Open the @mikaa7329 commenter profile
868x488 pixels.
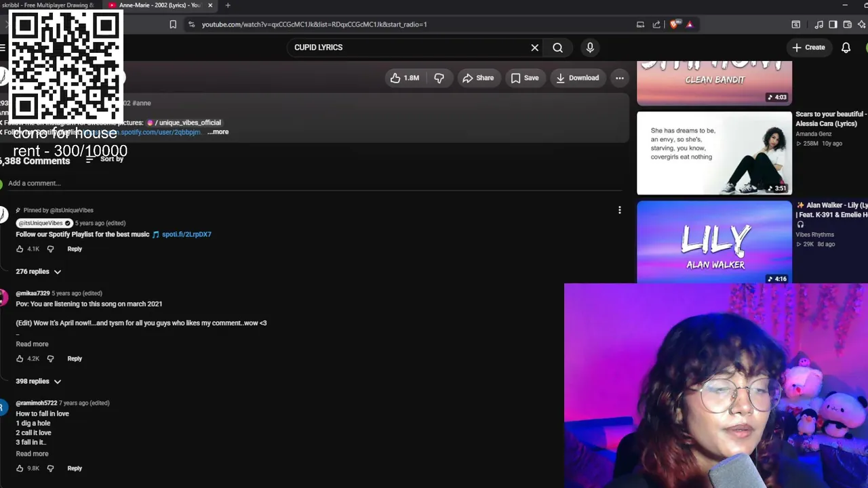pyautogui.click(x=33, y=293)
